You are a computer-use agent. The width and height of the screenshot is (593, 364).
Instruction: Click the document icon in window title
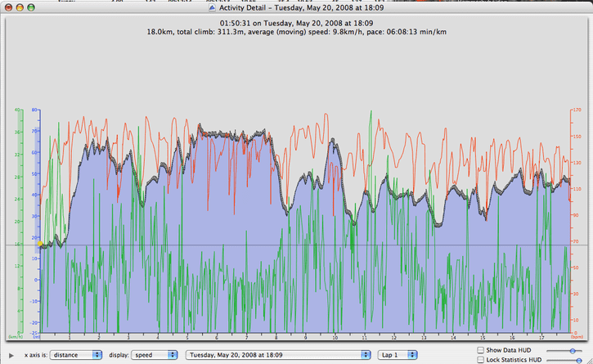(212, 7)
